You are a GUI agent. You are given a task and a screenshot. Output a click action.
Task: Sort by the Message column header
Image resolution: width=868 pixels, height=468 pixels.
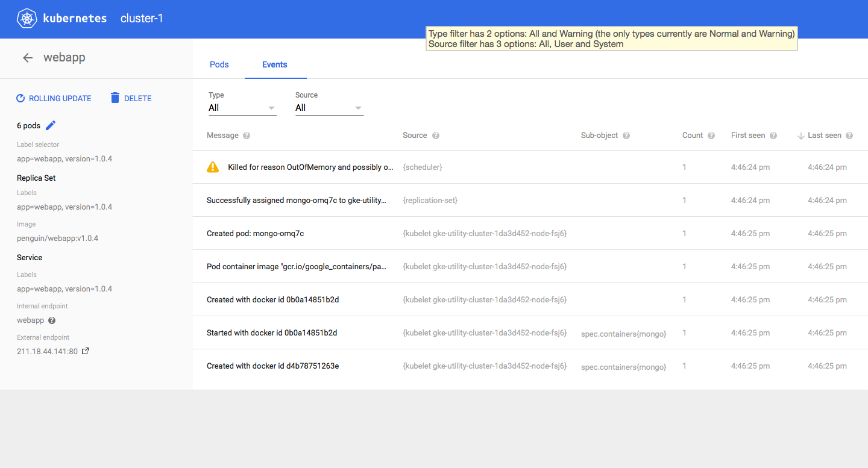[222, 136]
